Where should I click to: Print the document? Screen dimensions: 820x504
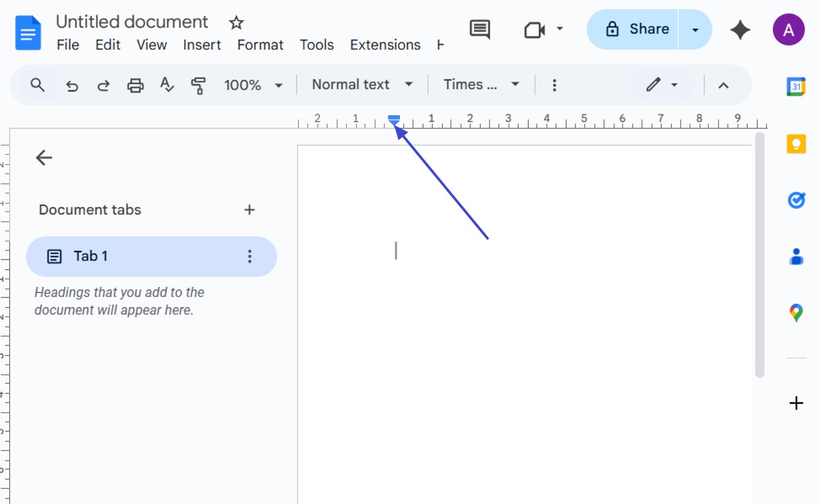(136, 85)
